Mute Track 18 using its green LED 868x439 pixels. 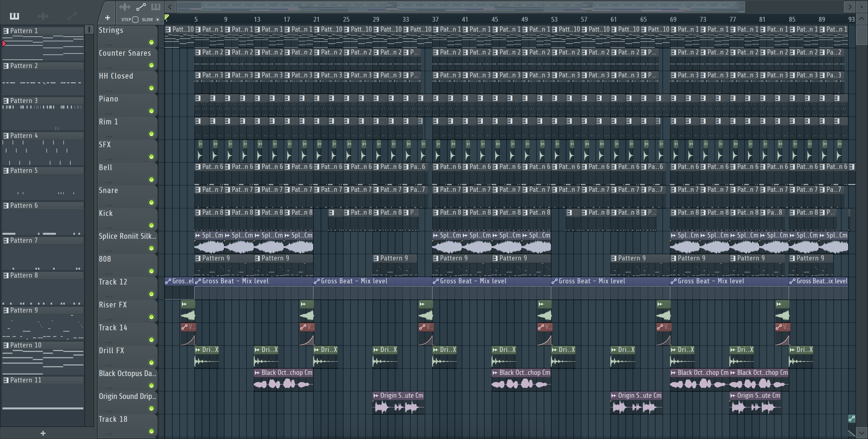tap(152, 431)
